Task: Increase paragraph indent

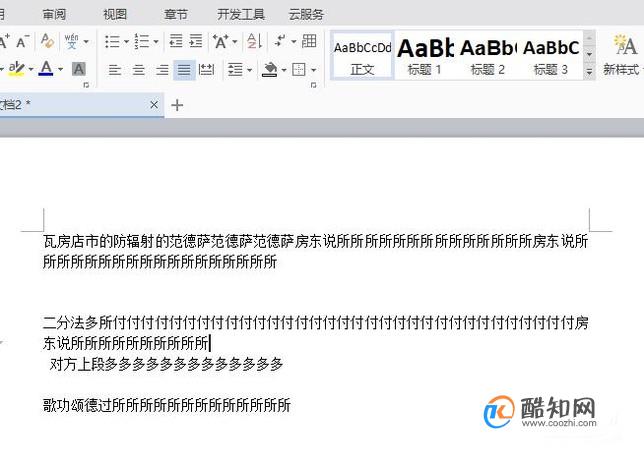Action: [196, 41]
